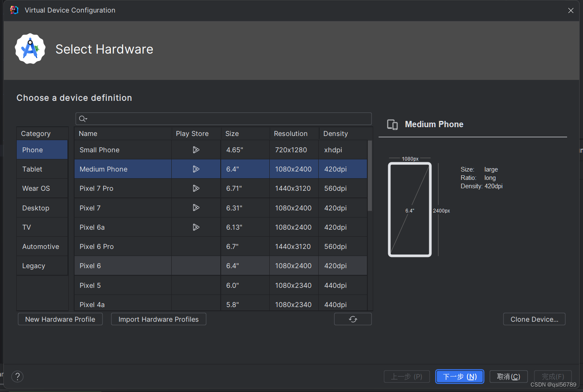Open the search field magnifier icon

82,119
